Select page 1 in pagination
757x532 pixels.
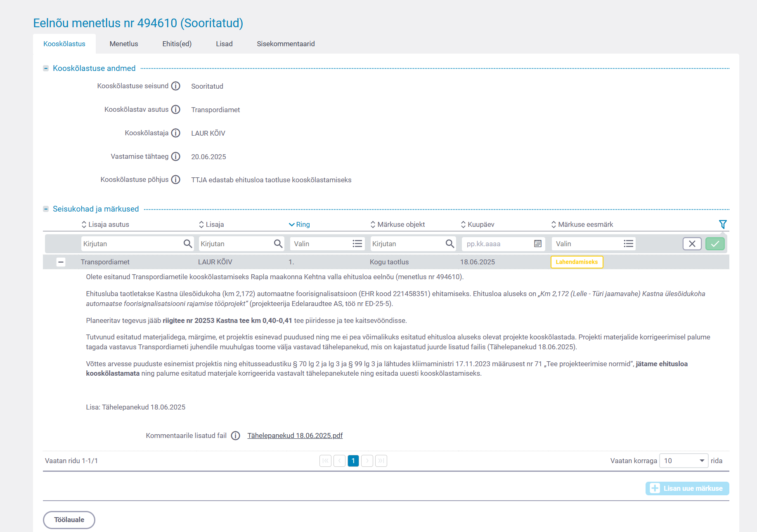[x=353, y=461]
